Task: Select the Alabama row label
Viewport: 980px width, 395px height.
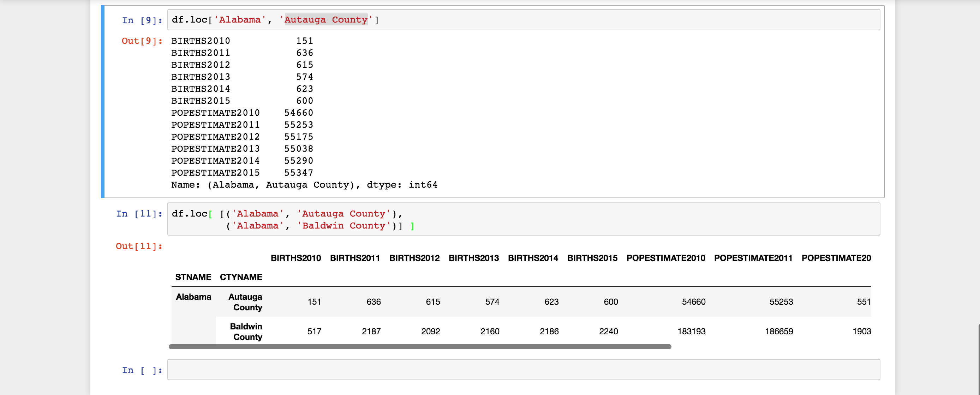Action: tap(194, 297)
